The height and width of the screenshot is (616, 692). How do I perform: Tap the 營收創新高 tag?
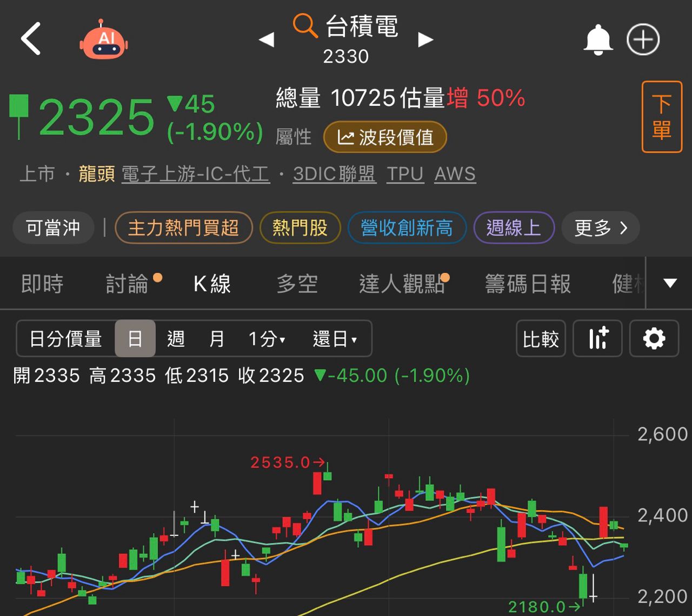click(x=407, y=227)
